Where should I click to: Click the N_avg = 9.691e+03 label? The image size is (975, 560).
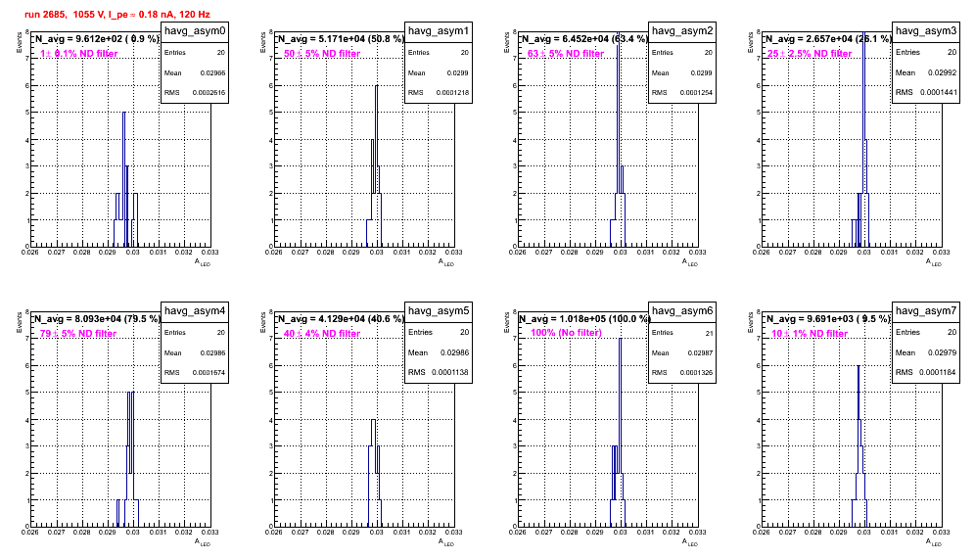[x=827, y=319]
